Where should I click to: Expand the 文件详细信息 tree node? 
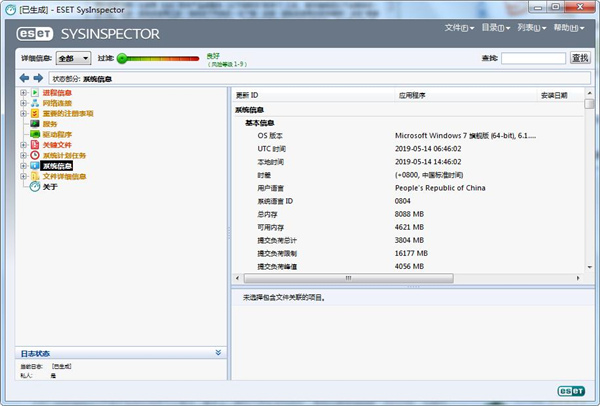point(23,177)
